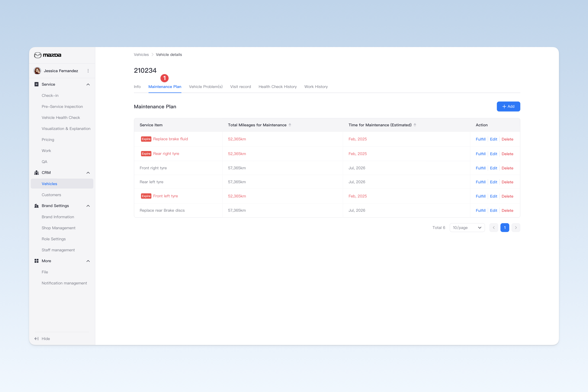Click Vehicles in the breadcrumb

tap(141, 54)
